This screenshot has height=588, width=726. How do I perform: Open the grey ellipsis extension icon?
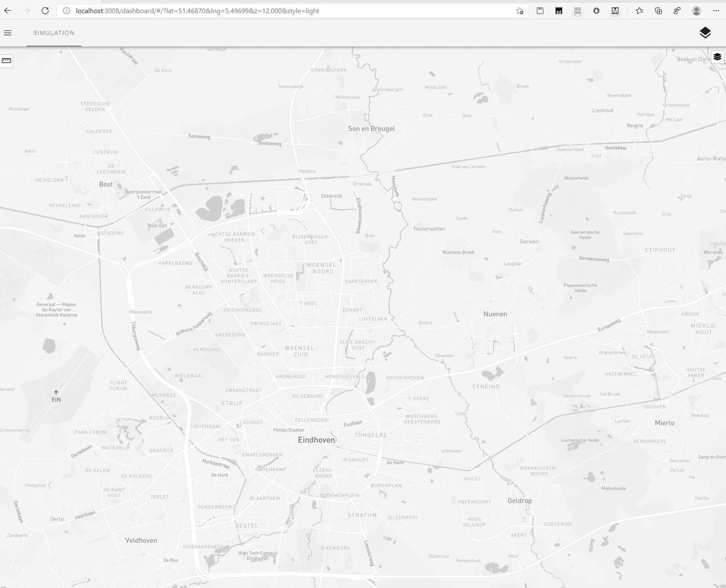point(578,11)
